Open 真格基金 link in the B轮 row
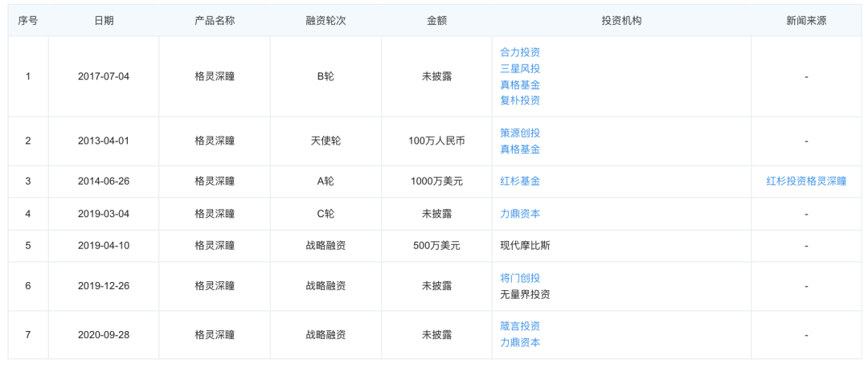The width and height of the screenshot is (868, 368). pos(520,84)
